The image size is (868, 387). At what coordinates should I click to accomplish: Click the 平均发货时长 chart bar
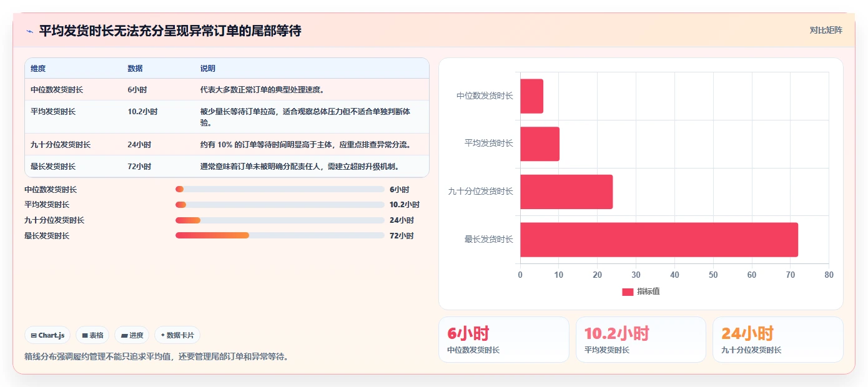coord(540,144)
